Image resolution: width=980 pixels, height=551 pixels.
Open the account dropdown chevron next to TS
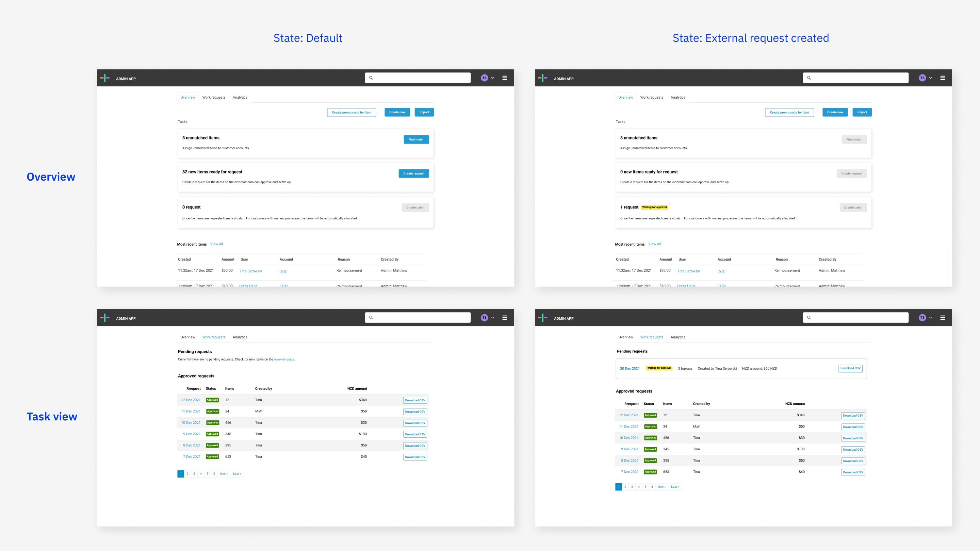493,78
